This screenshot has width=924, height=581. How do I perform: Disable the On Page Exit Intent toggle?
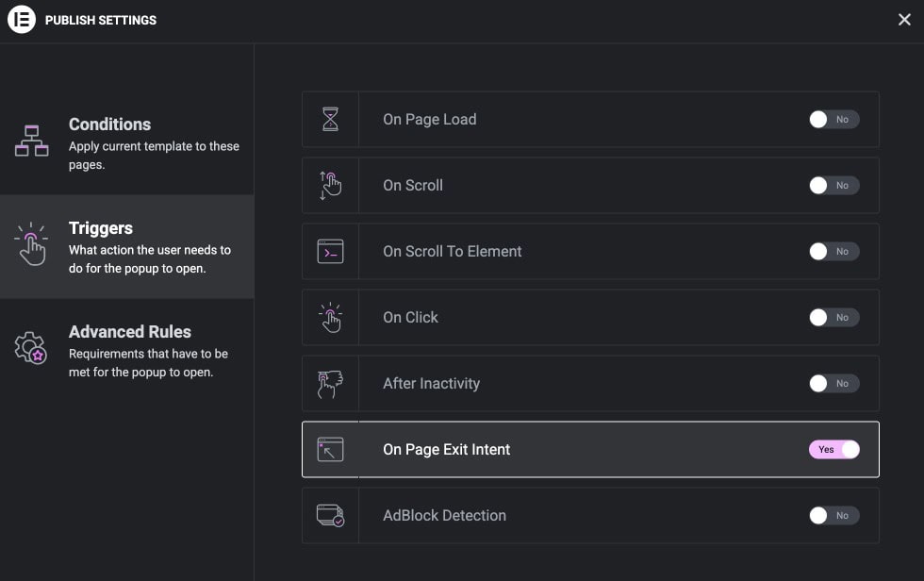click(833, 449)
